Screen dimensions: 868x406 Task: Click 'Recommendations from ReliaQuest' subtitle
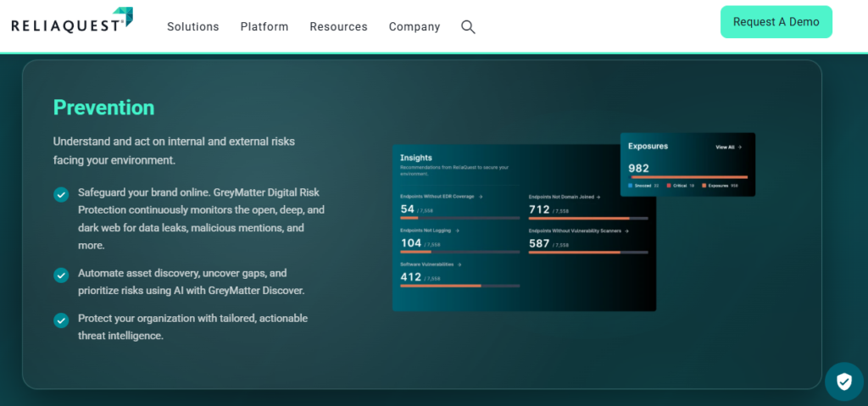(x=454, y=170)
